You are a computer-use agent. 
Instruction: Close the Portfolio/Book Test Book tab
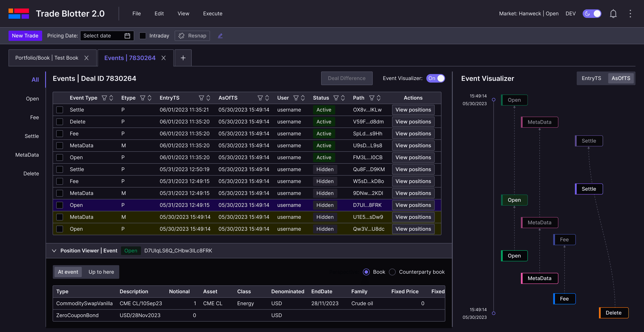pyautogui.click(x=86, y=58)
